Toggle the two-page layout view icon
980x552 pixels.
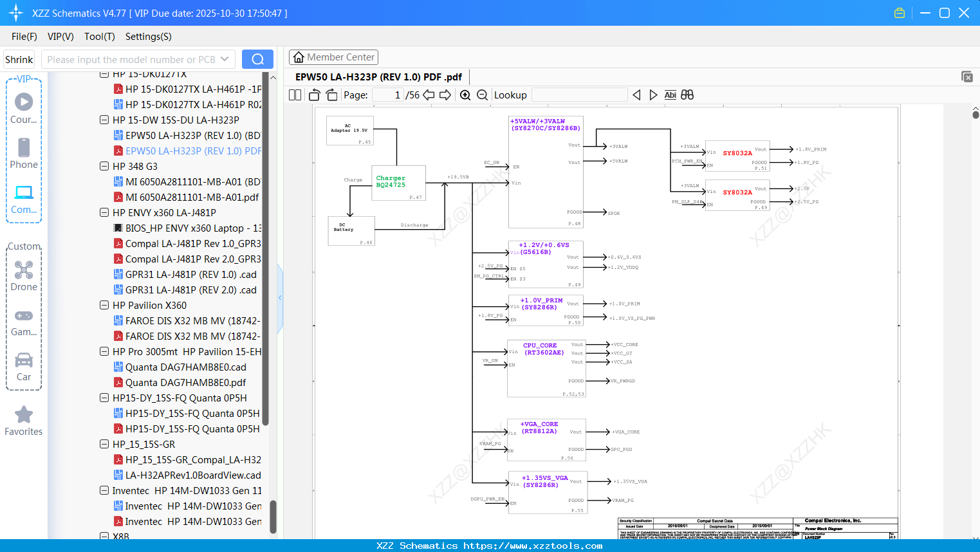(295, 95)
